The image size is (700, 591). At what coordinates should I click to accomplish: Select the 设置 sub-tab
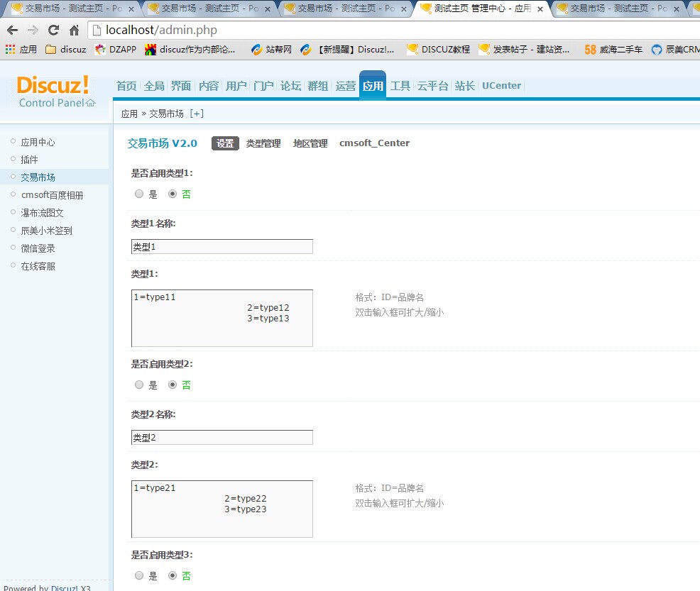pyautogui.click(x=225, y=143)
